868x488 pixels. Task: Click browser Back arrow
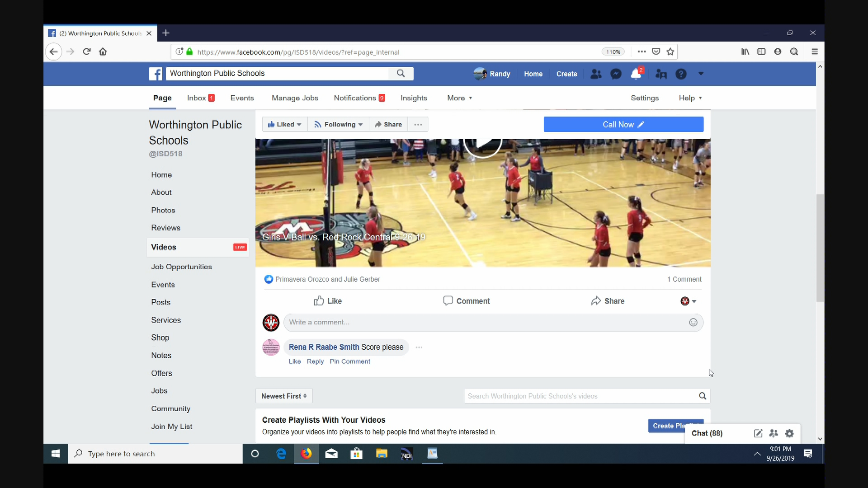pos(53,52)
